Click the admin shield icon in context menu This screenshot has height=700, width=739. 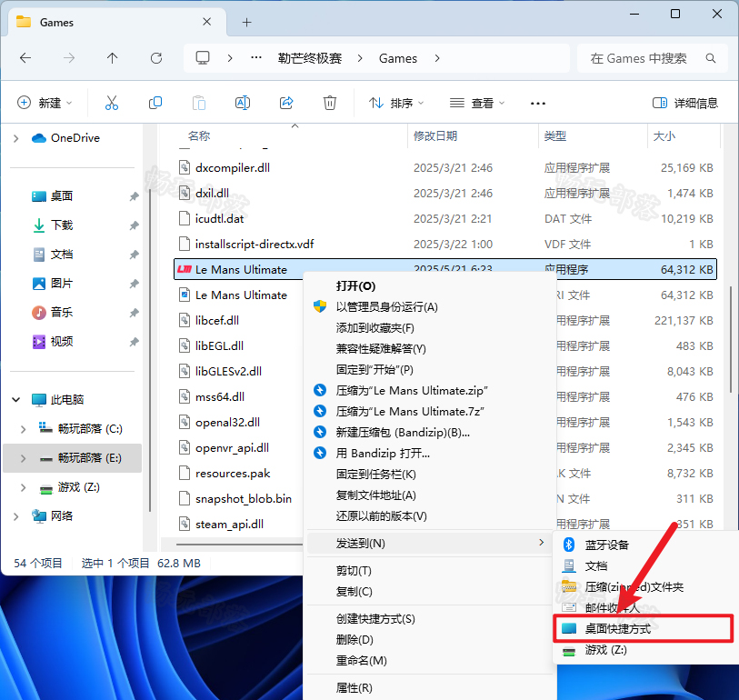[x=320, y=307]
